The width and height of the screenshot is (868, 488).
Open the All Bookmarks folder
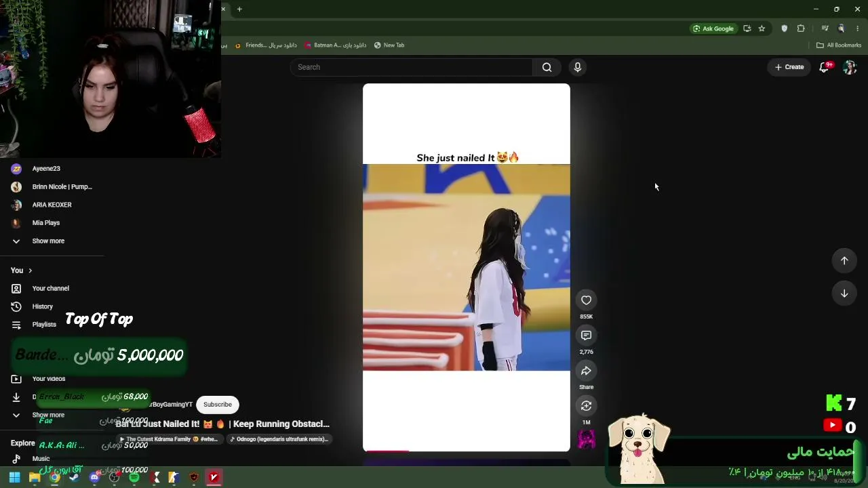point(839,45)
